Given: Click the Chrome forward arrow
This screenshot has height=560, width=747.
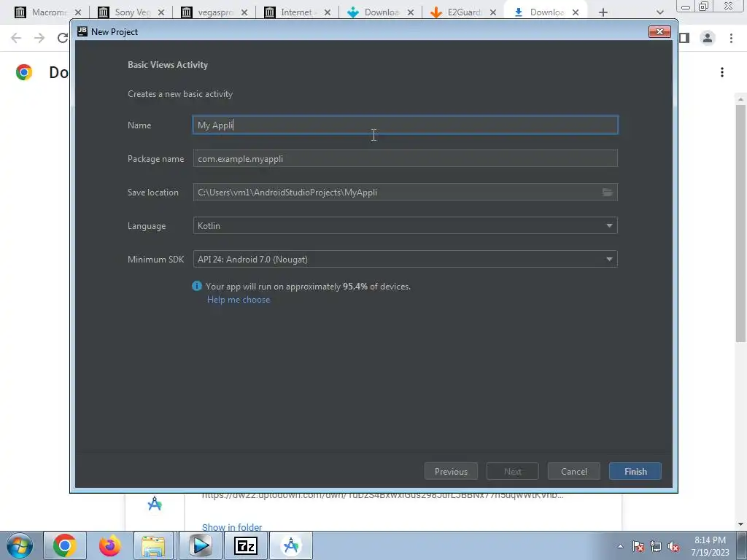Looking at the screenshot, I should (x=39, y=38).
